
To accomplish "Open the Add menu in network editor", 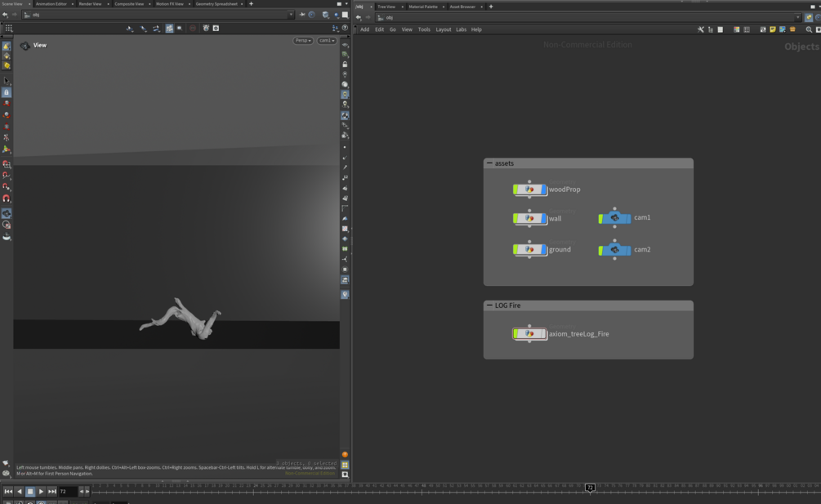I will click(x=364, y=29).
